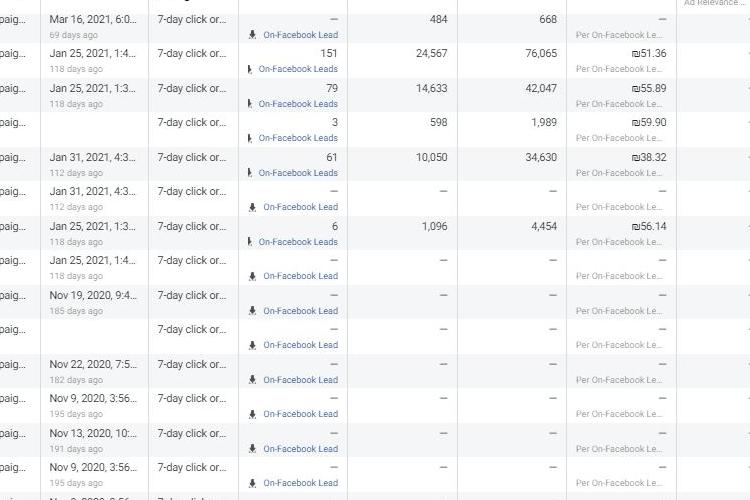This screenshot has height=500, width=750.
Task: Select the '191 days ago' label
Action: (76, 449)
